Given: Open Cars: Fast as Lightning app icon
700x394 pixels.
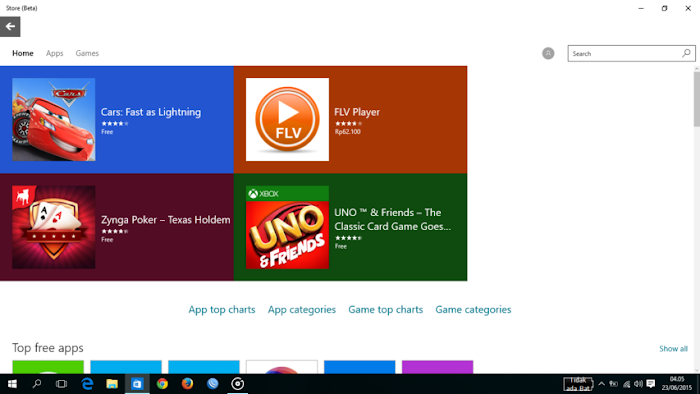Looking at the screenshot, I should pyautogui.click(x=54, y=119).
